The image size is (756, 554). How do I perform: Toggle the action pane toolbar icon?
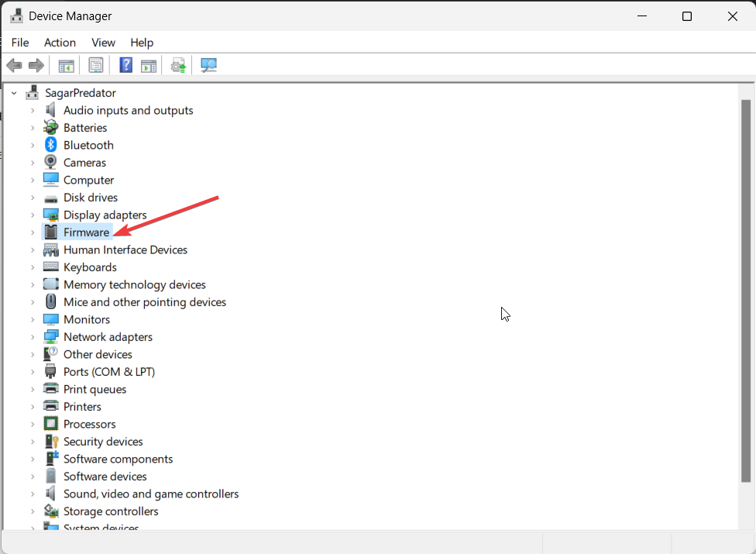[x=149, y=66]
